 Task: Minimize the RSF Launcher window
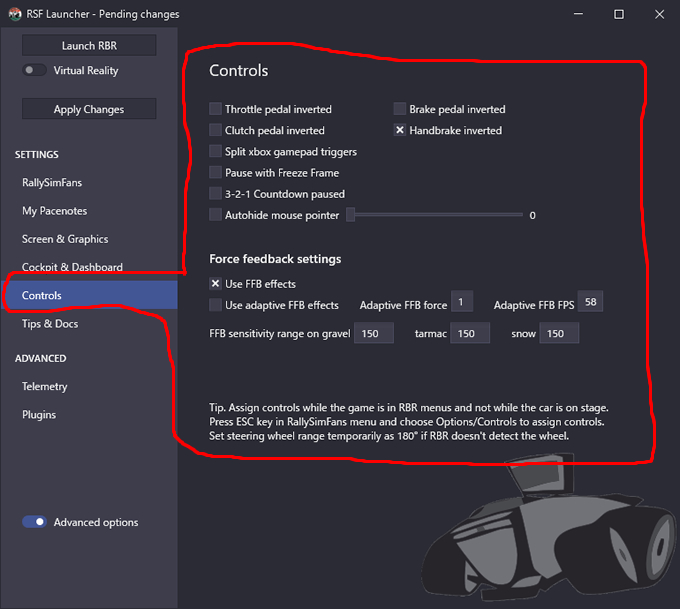tap(578, 14)
